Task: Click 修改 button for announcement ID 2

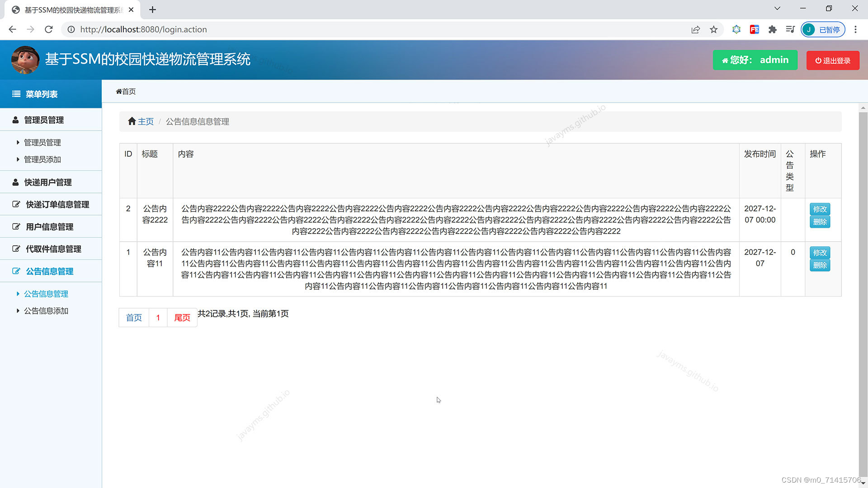Action: pos(819,209)
